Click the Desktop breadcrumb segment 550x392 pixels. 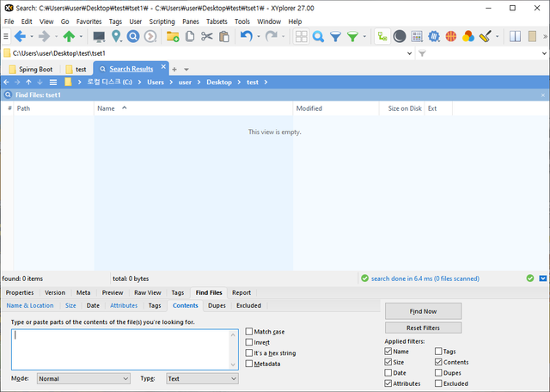pyautogui.click(x=219, y=83)
